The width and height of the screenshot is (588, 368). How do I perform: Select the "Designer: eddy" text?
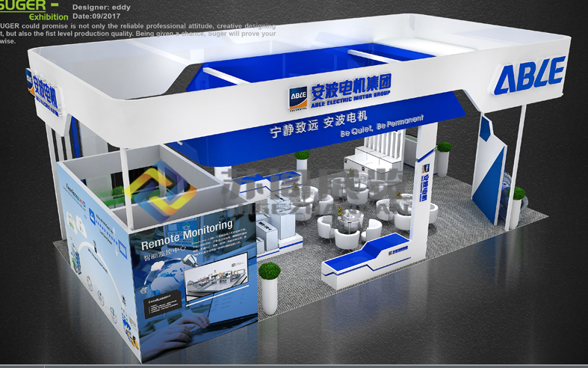click(101, 7)
